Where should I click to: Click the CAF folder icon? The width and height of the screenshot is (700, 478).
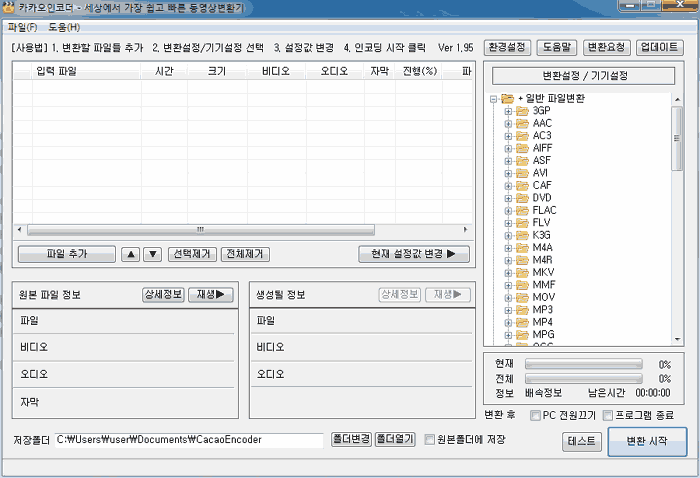(522, 186)
